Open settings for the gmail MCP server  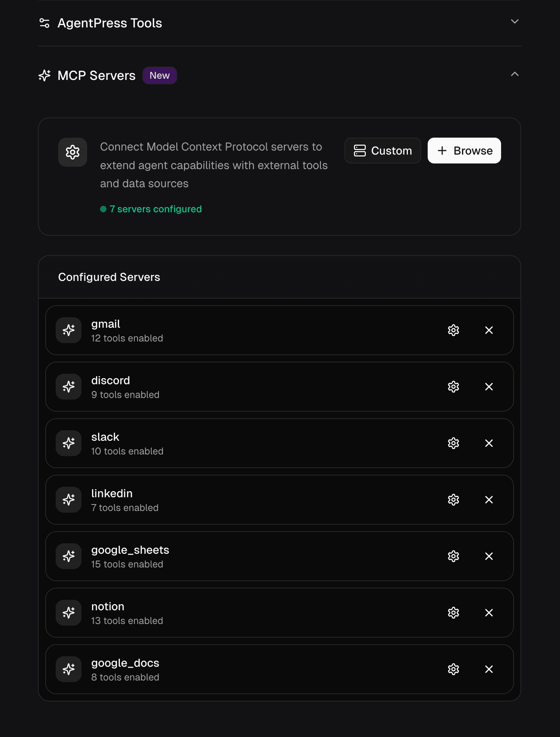click(453, 330)
